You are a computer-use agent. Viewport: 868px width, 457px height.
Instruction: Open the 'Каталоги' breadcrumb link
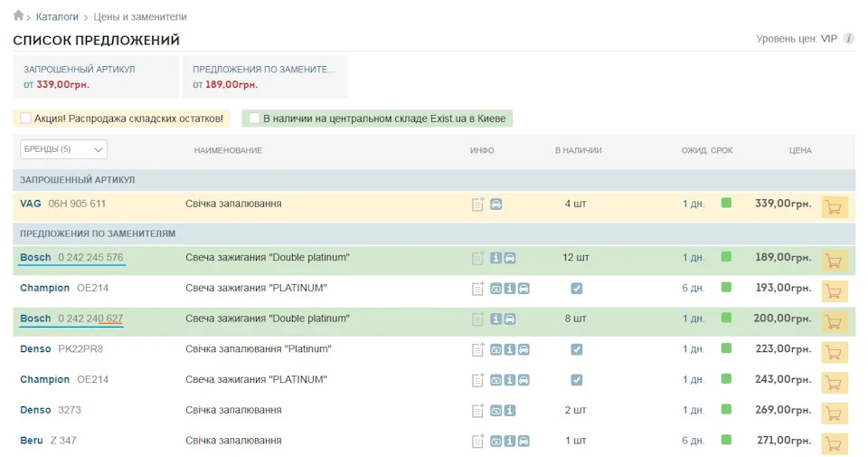click(57, 16)
